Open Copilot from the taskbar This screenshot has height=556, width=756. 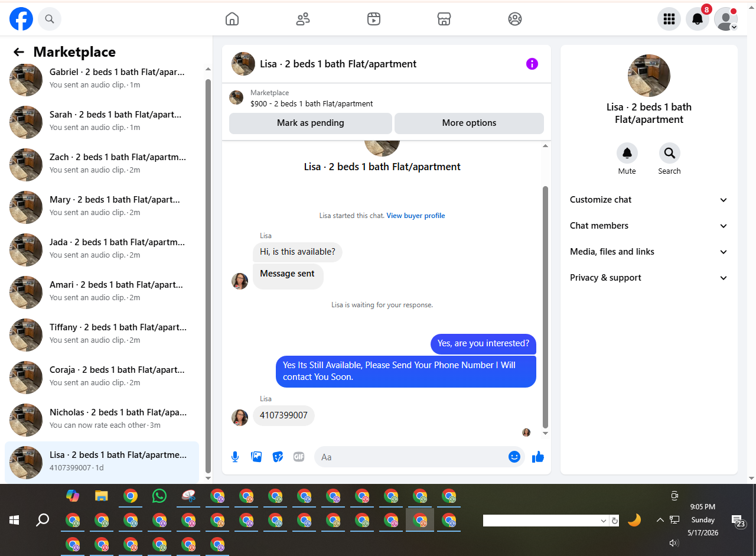point(73,496)
